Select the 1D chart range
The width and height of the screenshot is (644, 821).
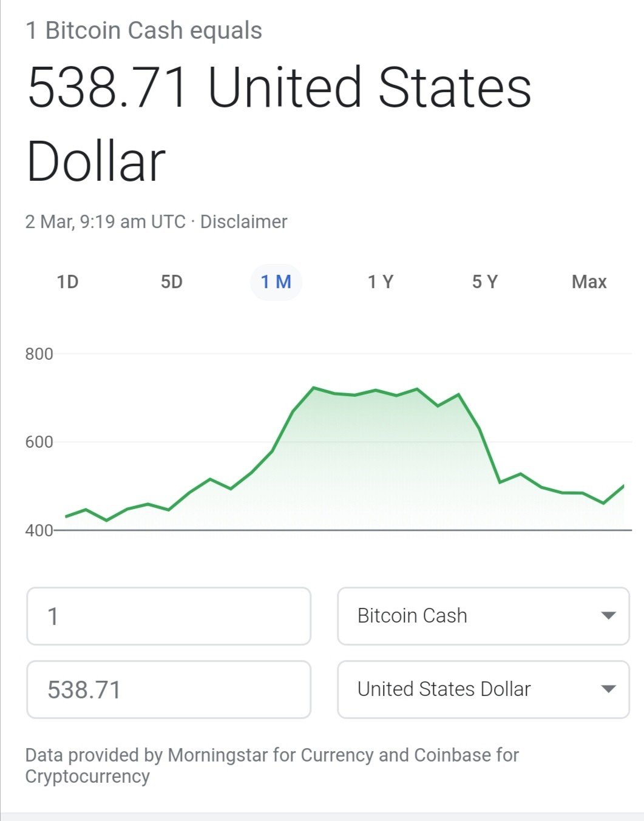point(67,282)
